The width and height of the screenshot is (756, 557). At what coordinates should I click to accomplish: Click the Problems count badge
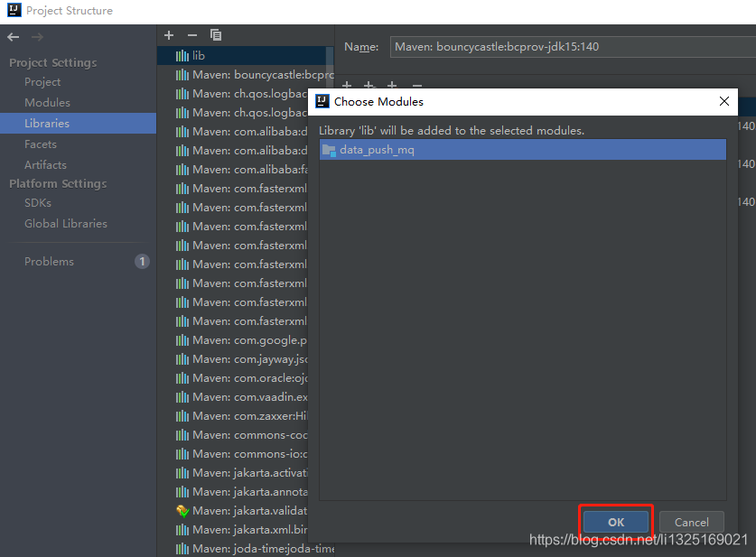pyautogui.click(x=142, y=262)
